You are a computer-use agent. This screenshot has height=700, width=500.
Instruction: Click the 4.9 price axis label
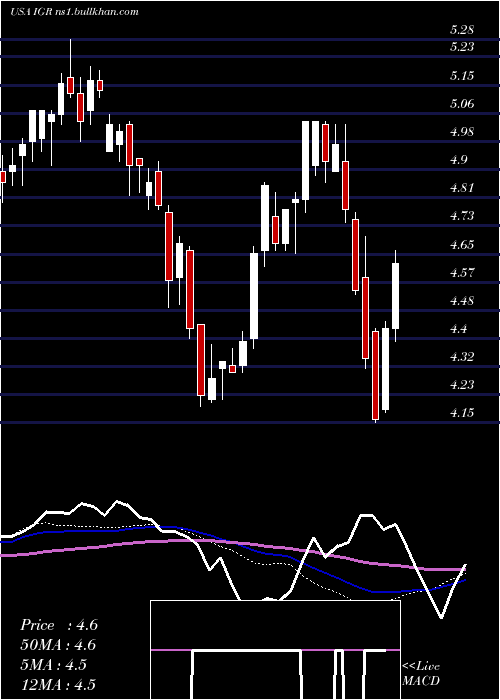tap(458, 160)
